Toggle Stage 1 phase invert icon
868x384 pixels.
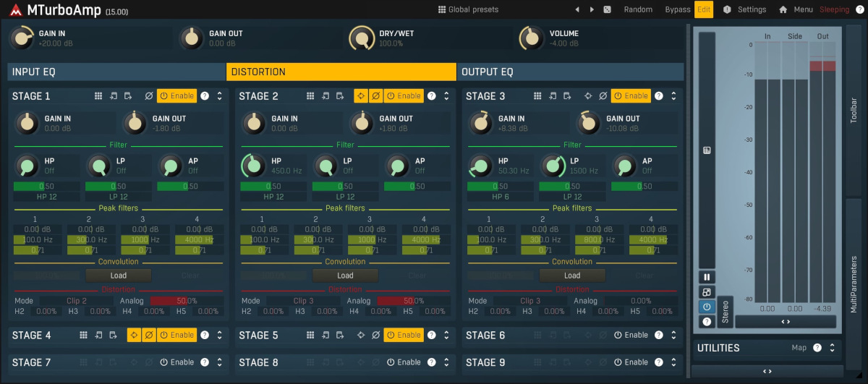click(149, 96)
